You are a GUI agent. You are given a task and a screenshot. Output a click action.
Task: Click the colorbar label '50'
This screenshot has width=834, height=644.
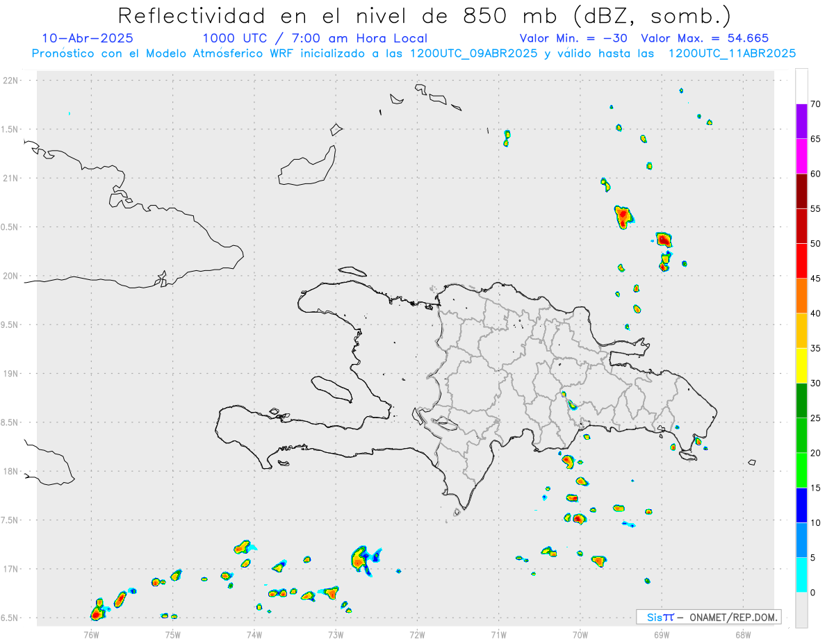(x=815, y=244)
